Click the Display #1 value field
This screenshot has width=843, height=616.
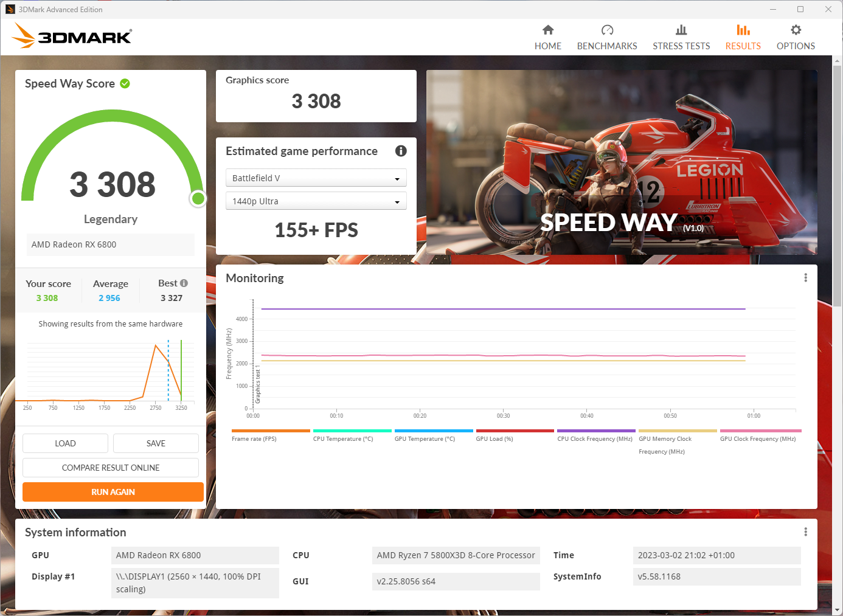tap(195, 583)
